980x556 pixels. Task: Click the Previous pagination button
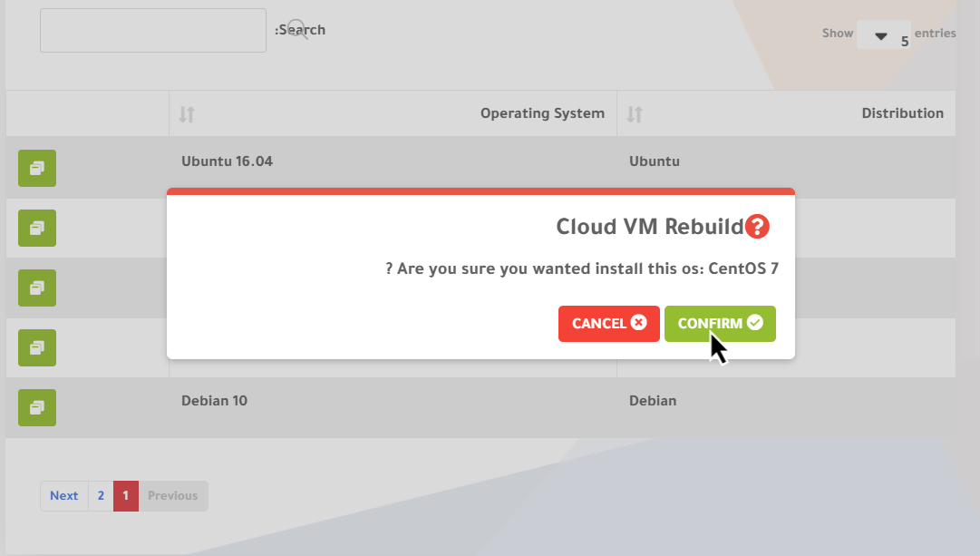tap(172, 495)
